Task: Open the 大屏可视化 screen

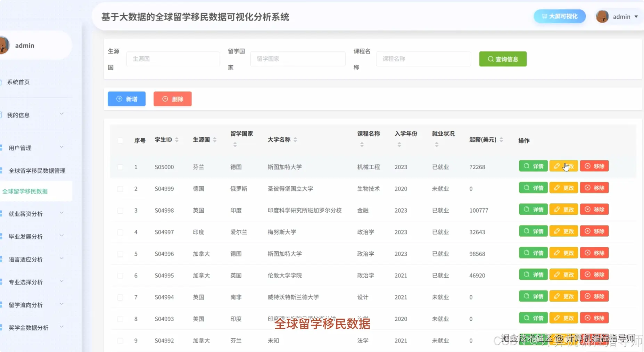Action: 559,16
